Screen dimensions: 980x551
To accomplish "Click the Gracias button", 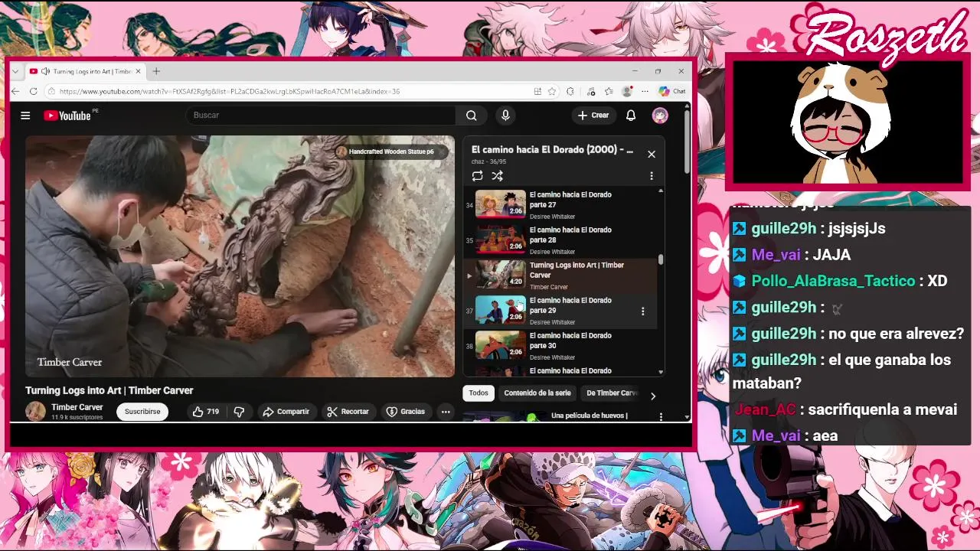I will click(406, 412).
